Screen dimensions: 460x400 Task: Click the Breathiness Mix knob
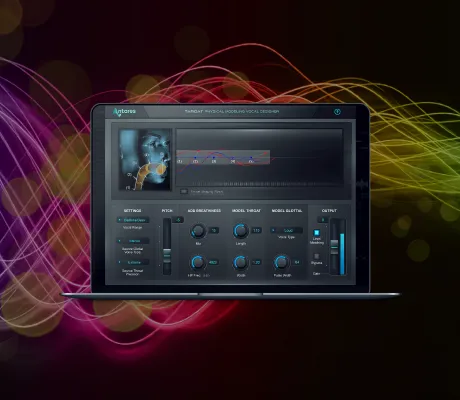pos(198,231)
